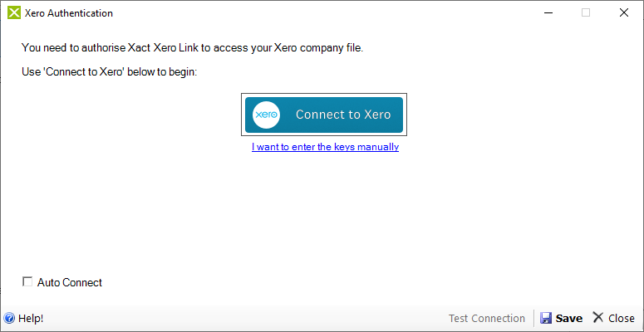This screenshot has height=332, width=644.
Task: Click the 'Xero Authentication' title text
Action: pos(69,13)
